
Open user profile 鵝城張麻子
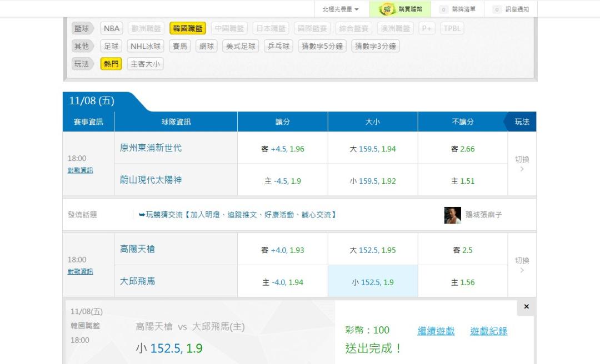484,215
